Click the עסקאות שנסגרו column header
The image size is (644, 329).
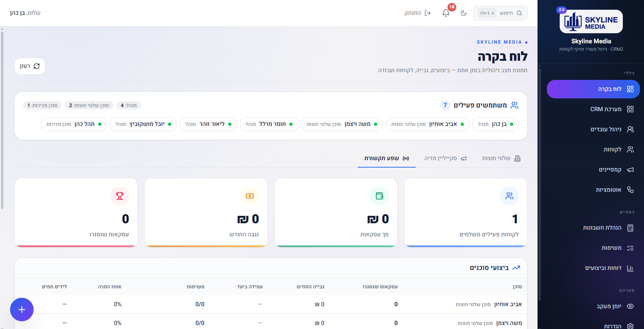pyautogui.click(x=380, y=287)
